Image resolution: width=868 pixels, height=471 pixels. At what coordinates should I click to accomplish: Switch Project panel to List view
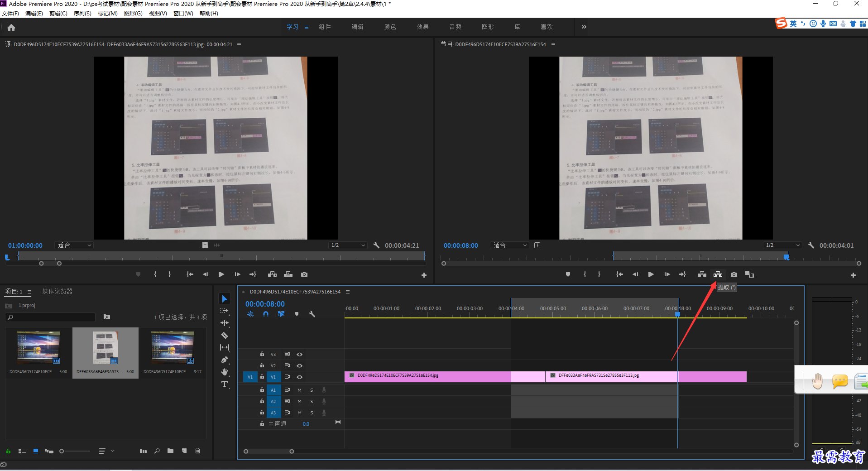tap(22, 451)
